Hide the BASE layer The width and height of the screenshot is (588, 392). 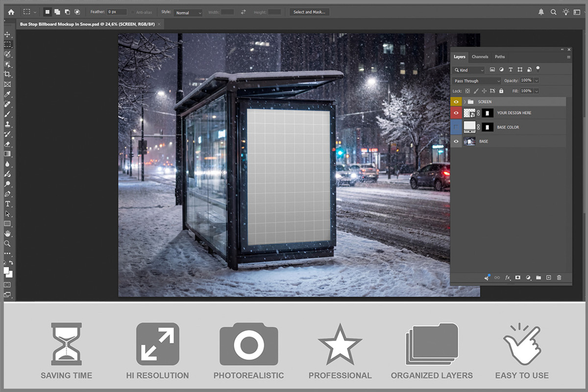(457, 142)
